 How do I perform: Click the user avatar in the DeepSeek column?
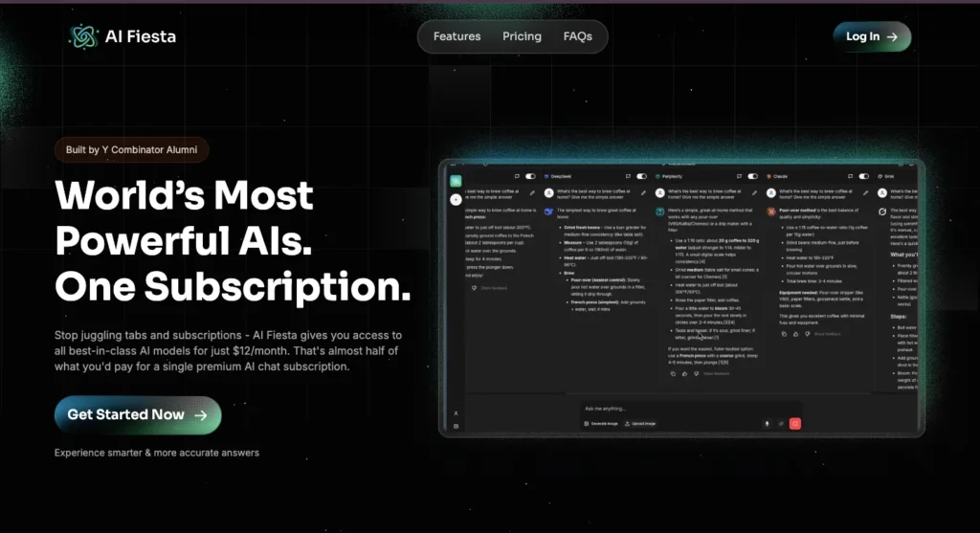[548, 193]
